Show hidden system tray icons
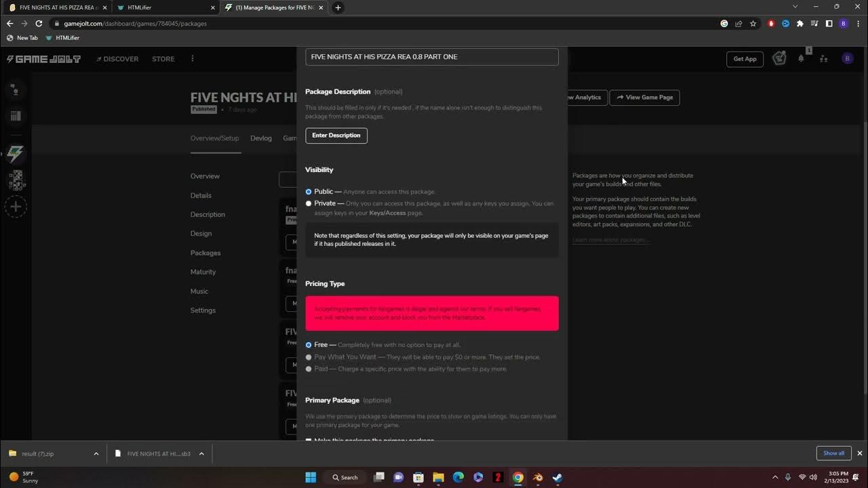Viewport: 868px width, 488px height. pos(775,477)
